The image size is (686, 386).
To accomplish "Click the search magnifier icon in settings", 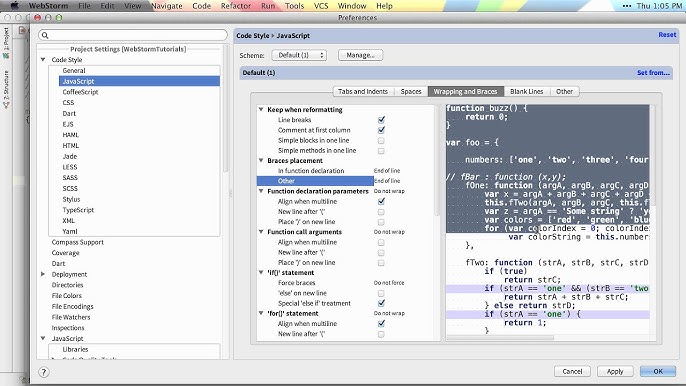I will click(x=45, y=35).
